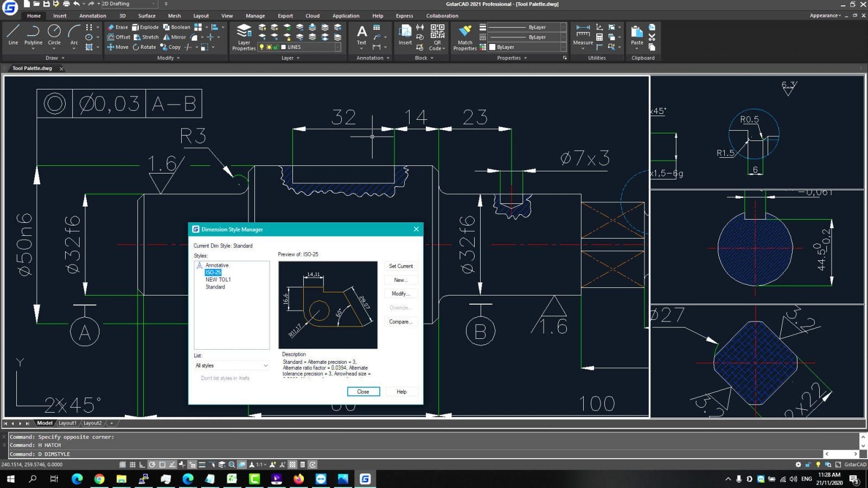868x488 pixels.
Task: Click the Match Properties brush icon
Action: click(x=465, y=31)
